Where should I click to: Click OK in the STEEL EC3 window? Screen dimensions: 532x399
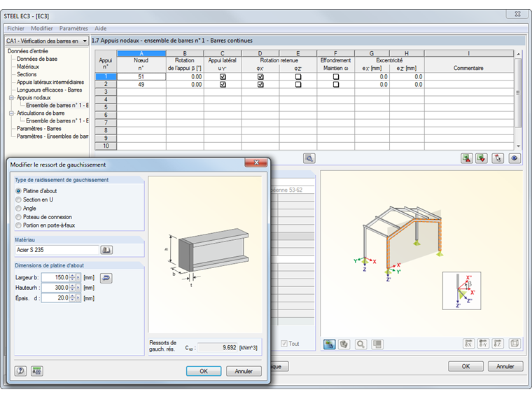(465, 366)
